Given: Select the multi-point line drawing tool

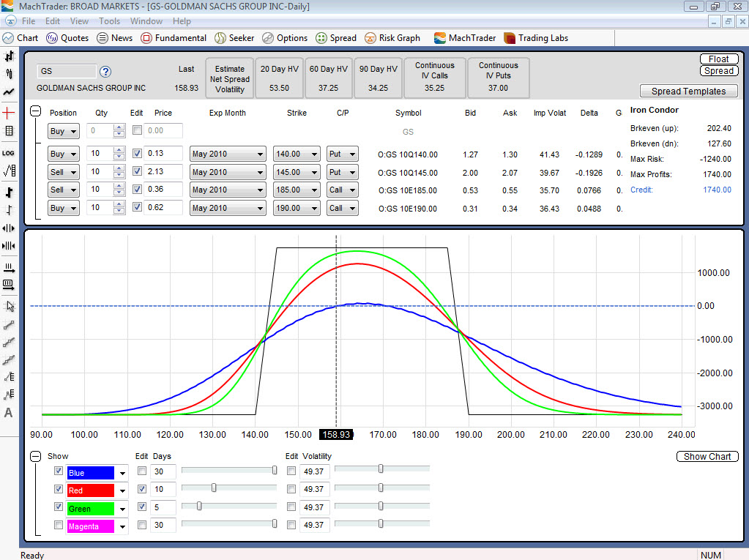Looking at the screenshot, I should [x=9, y=359].
